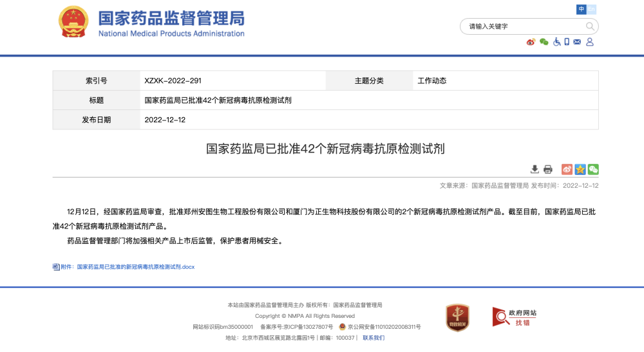644x352 pixels.
Task: Open the mobile phone version icon
Action: (567, 42)
